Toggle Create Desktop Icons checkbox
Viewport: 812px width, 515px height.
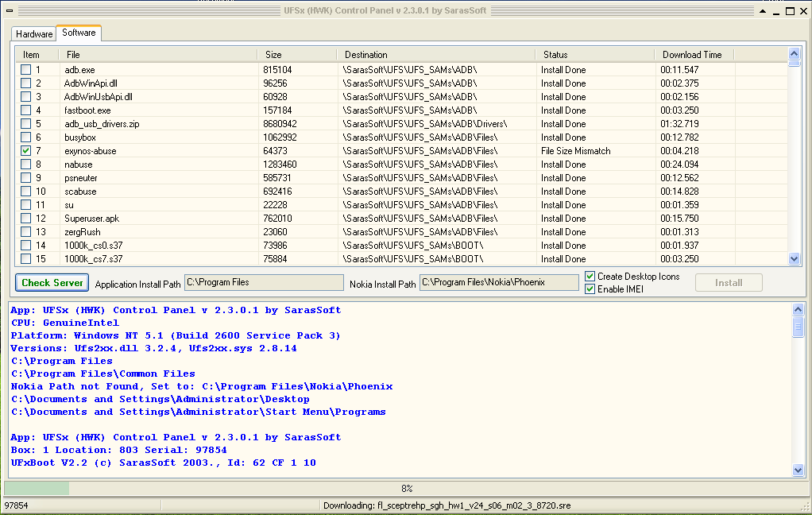pyautogui.click(x=590, y=276)
